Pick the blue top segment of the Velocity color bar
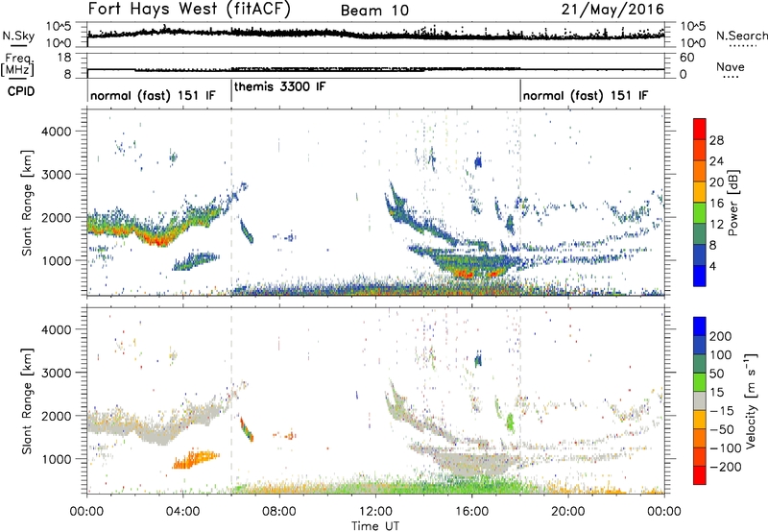 [700, 326]
